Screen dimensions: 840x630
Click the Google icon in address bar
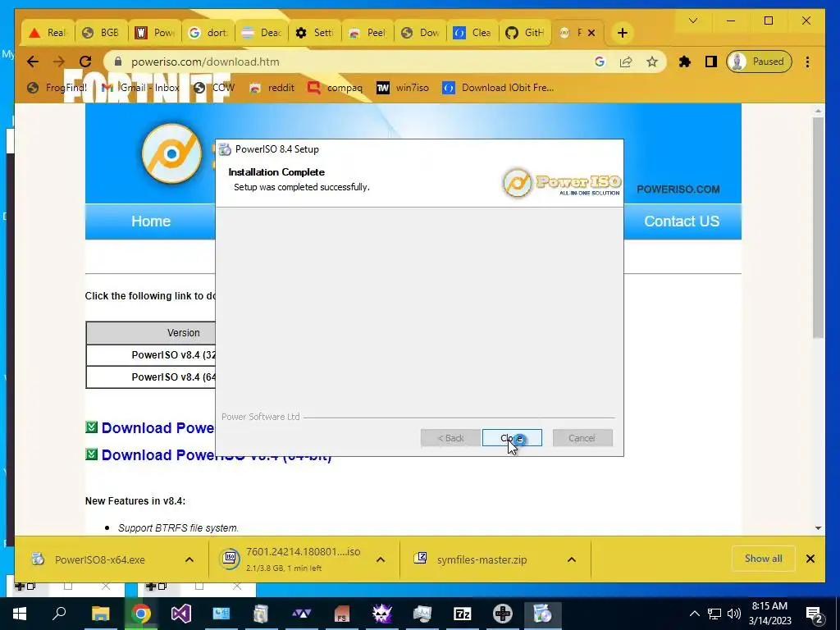click(600, 62)
